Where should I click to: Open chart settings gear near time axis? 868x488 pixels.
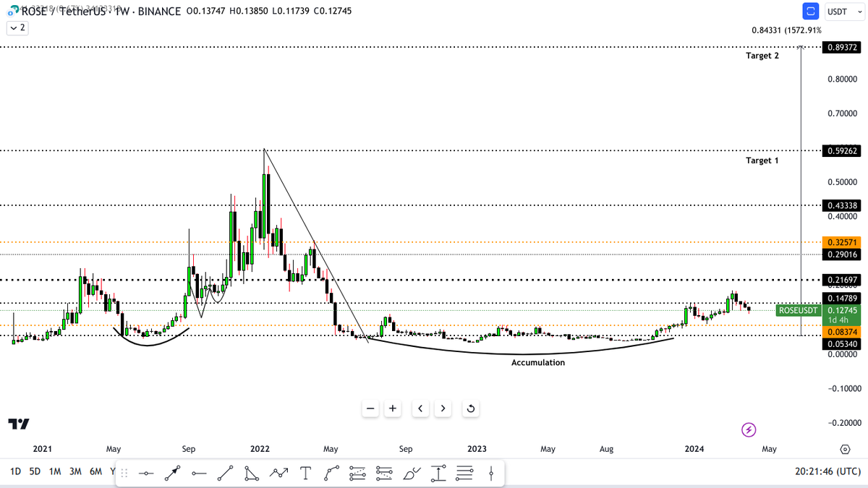coord(845,449)
